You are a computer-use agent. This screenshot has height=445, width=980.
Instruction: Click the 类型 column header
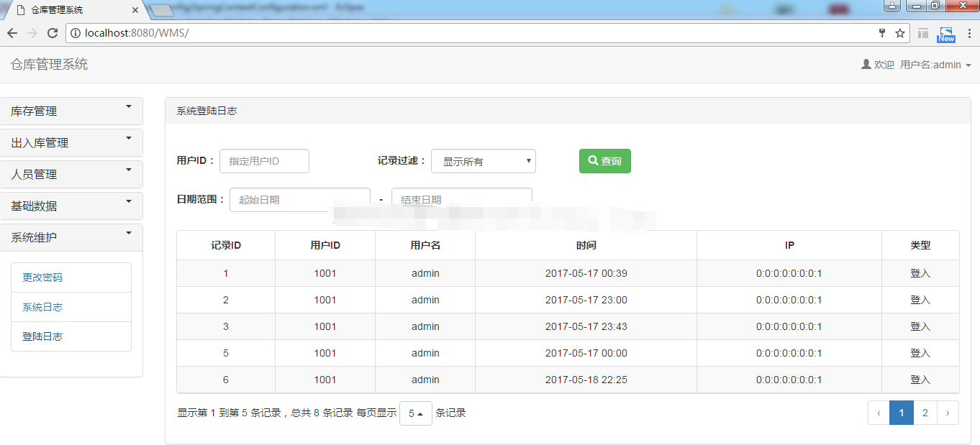pyautogui.click(x=920, y=245)
